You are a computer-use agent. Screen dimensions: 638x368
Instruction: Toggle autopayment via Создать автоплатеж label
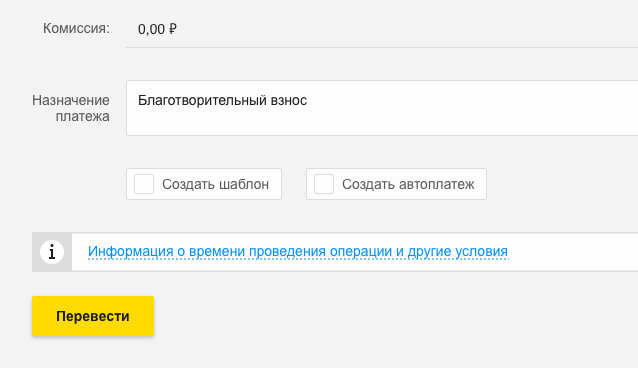pos(408,184)
